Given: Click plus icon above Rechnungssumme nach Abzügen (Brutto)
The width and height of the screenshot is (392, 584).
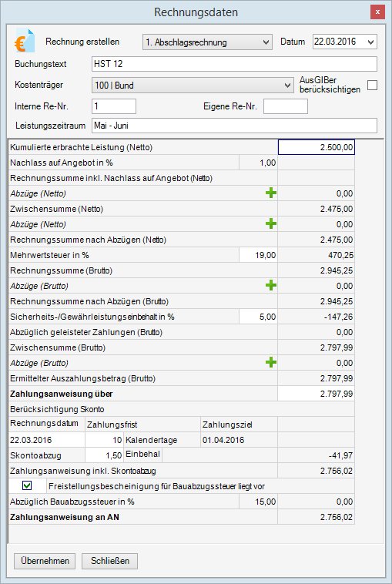Looking at the screenshot, I should click(271, 286).
